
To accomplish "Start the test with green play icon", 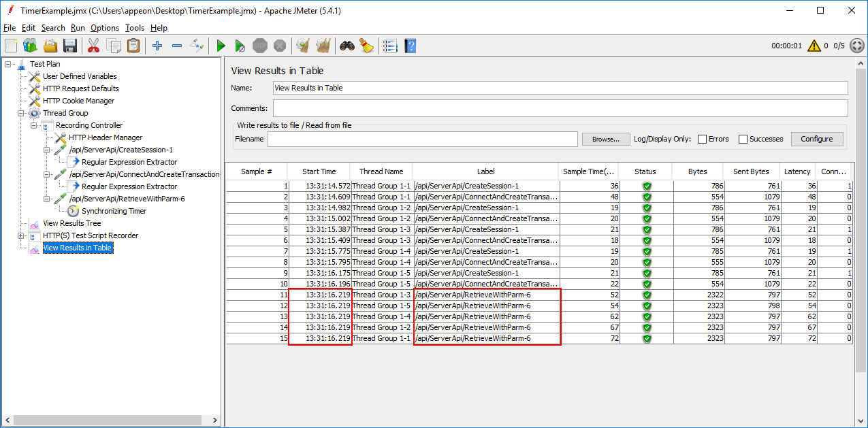I will (221, 46).
